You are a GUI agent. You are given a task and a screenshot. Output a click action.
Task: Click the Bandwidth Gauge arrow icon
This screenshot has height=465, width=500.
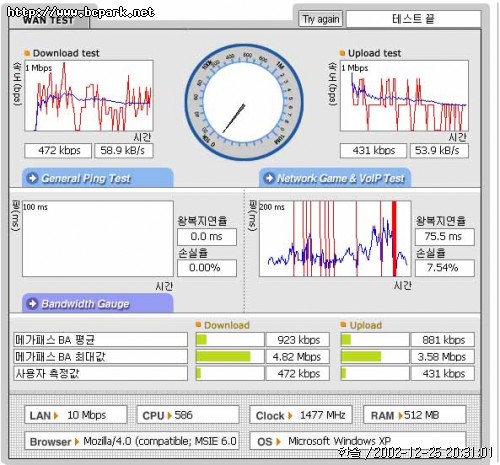[33, 304]
